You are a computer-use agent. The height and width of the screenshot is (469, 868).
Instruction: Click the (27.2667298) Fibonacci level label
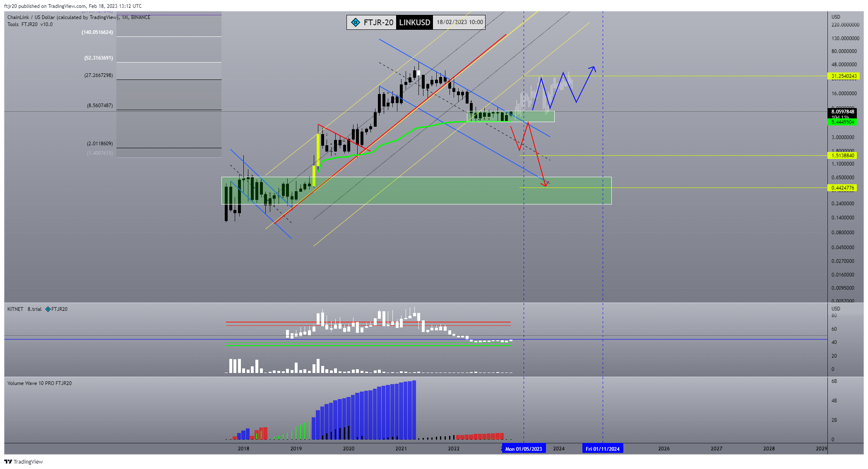pyautogui.click(x=99, y=75)
